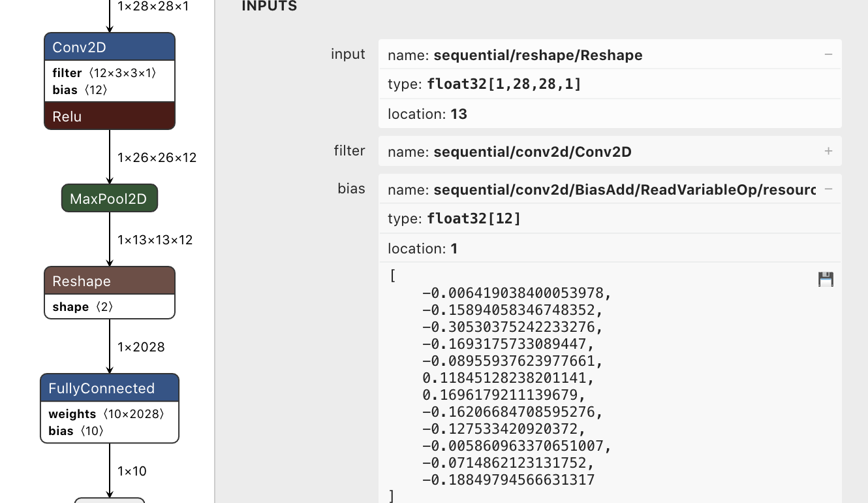
Task: Select the Conv2D node in the graph
Action: pos(109,46)
